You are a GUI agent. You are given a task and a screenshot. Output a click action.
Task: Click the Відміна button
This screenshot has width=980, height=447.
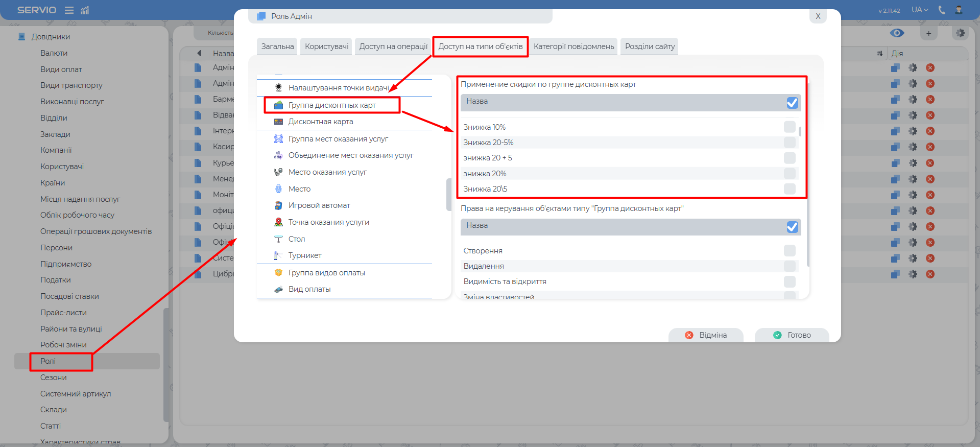(706, 335)
